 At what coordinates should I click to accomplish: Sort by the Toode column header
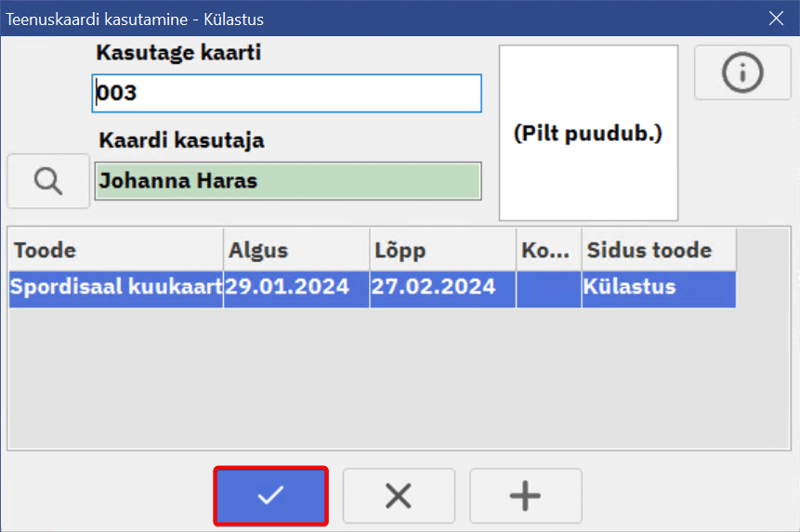click(x=115, y=251)
